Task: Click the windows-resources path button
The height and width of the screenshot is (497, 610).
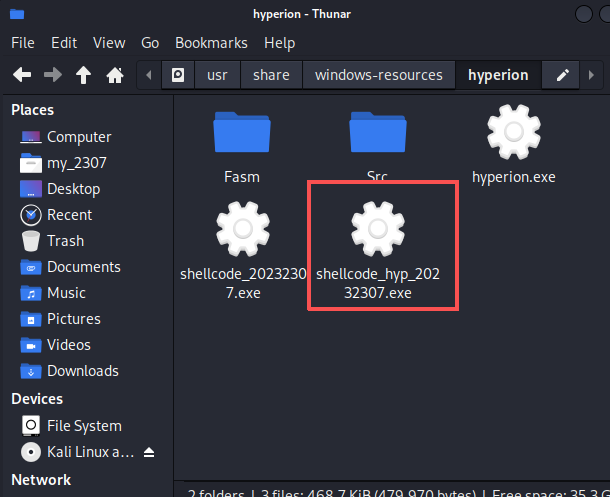Action: (x=379, y=75)
